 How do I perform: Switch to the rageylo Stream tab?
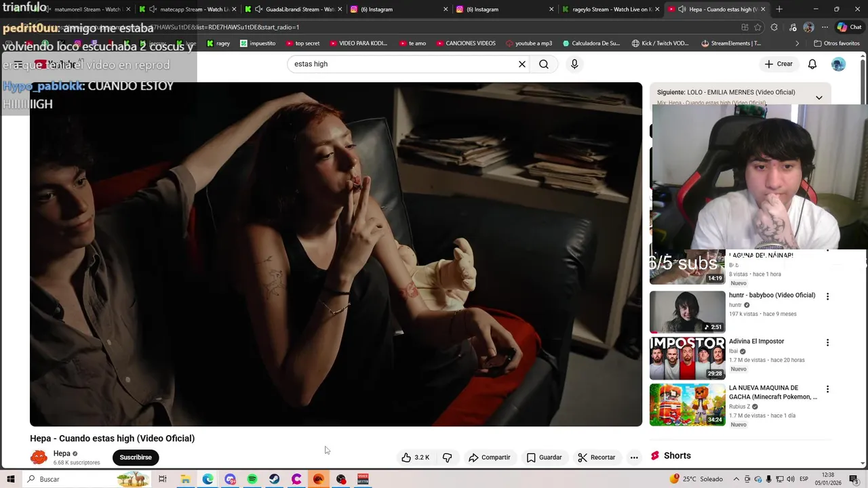point(612,9)
